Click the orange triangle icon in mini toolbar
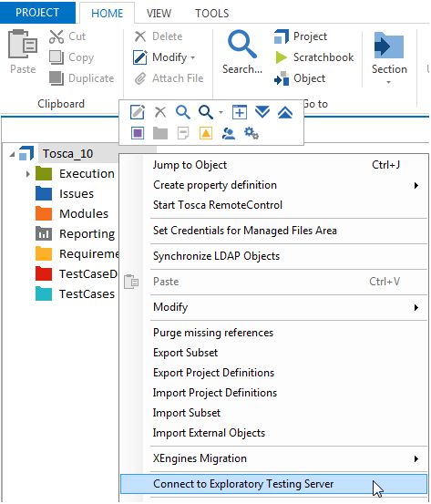The image size is (431, 504). (x=206, y=133)
